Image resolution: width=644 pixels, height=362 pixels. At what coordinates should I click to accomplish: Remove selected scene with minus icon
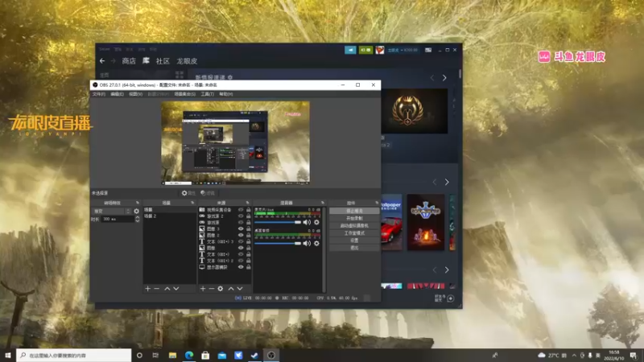pos(156,289)
